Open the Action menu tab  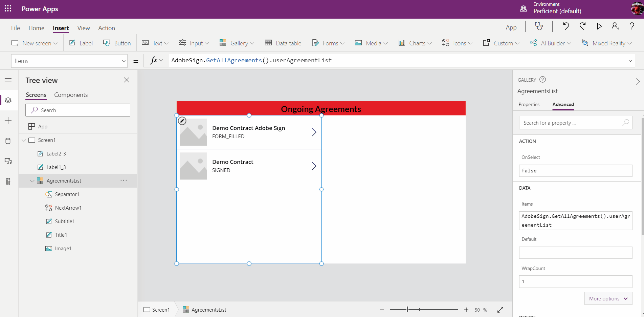(x=107, y=28)
